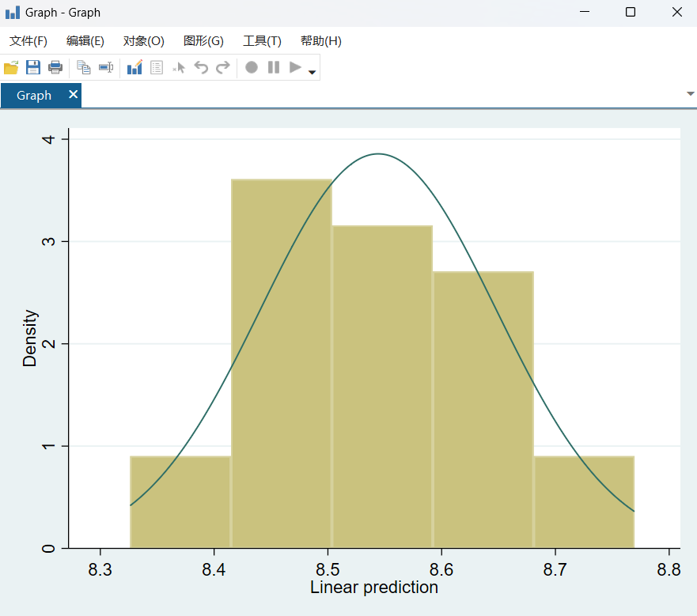Click the Redo arrow in the toolbar
697x616 pixels.
[223, 68]
